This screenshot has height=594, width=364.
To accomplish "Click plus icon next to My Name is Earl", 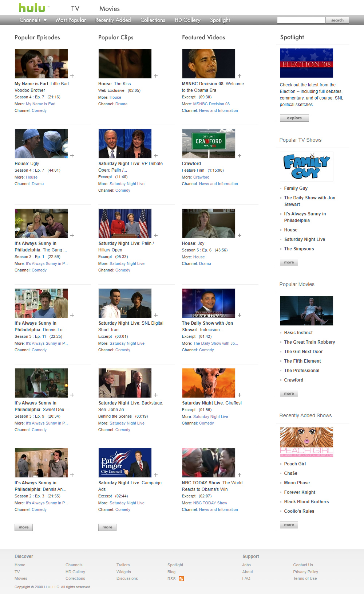I will (72, 76).
